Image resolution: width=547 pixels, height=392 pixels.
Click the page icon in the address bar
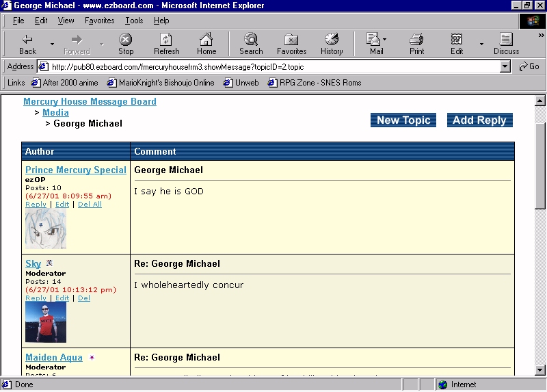[43, 66]
